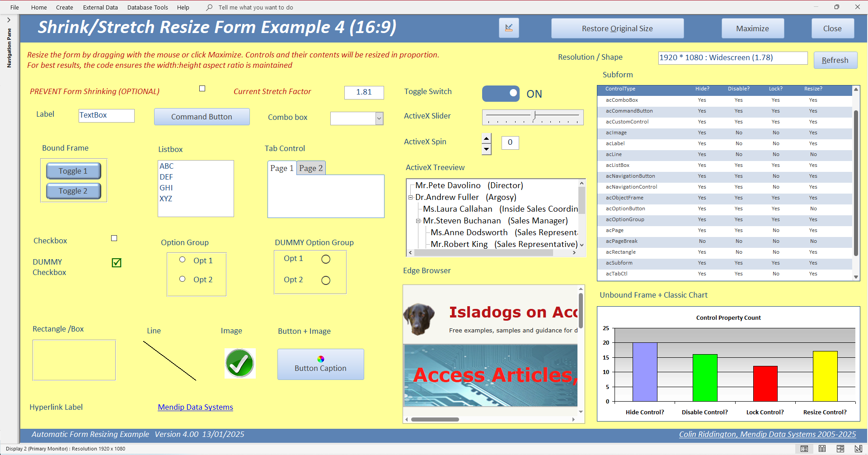This screenshot has height=455, width=868.
Task: Open the Database Tools ribbon tab
Action: [x=148, y=7]
